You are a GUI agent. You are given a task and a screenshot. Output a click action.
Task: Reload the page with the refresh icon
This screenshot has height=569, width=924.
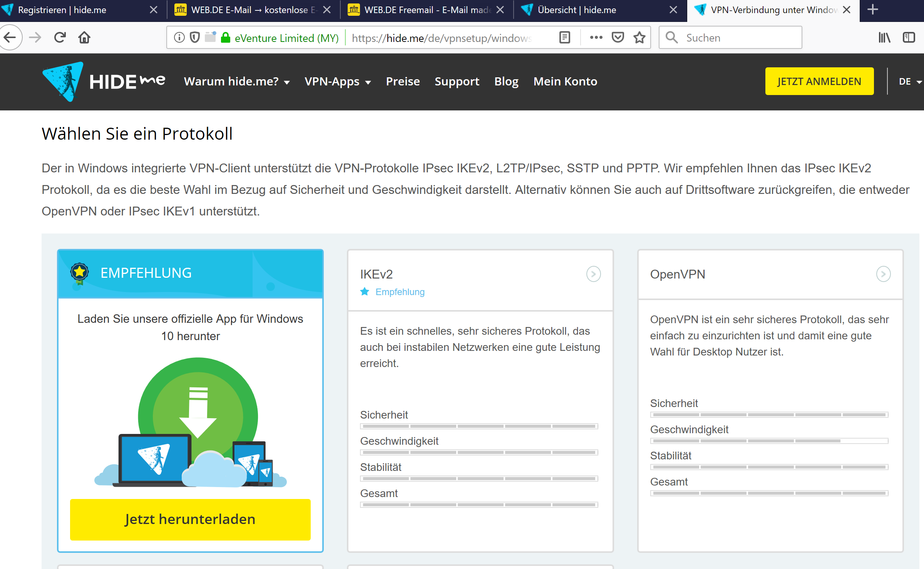(x=60, y=37)
